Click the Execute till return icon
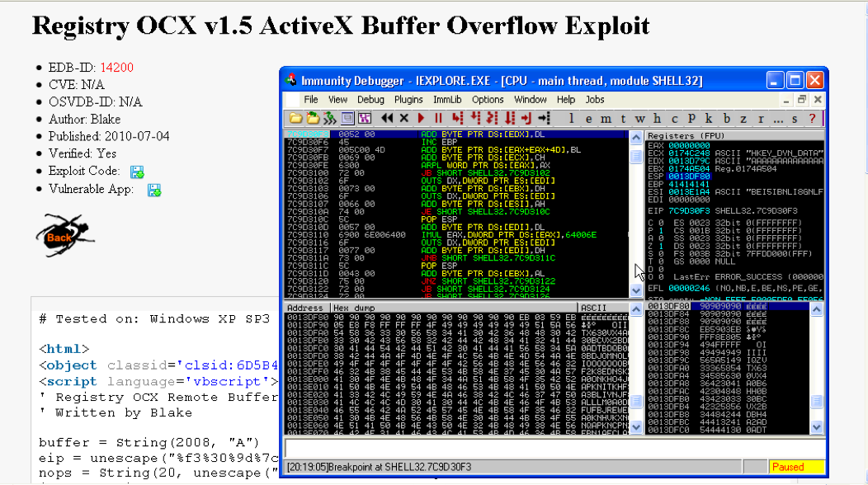 tap(526, 118)
